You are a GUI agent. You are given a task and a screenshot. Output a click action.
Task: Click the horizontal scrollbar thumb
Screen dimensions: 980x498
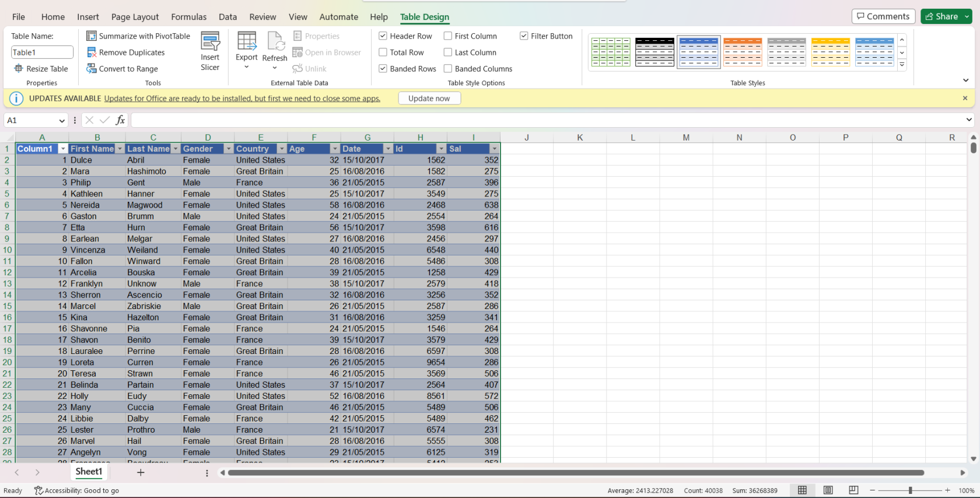point(576,473)
